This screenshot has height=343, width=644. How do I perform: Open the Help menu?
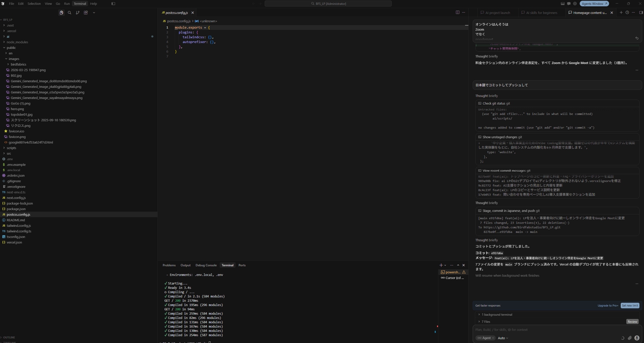tap(93, 4)
